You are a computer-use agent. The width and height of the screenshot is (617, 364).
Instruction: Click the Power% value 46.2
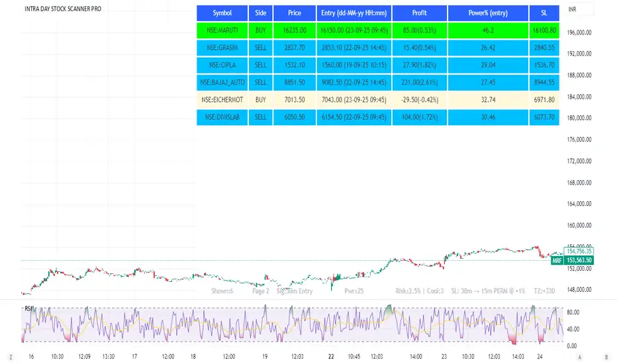pos(488,30)
